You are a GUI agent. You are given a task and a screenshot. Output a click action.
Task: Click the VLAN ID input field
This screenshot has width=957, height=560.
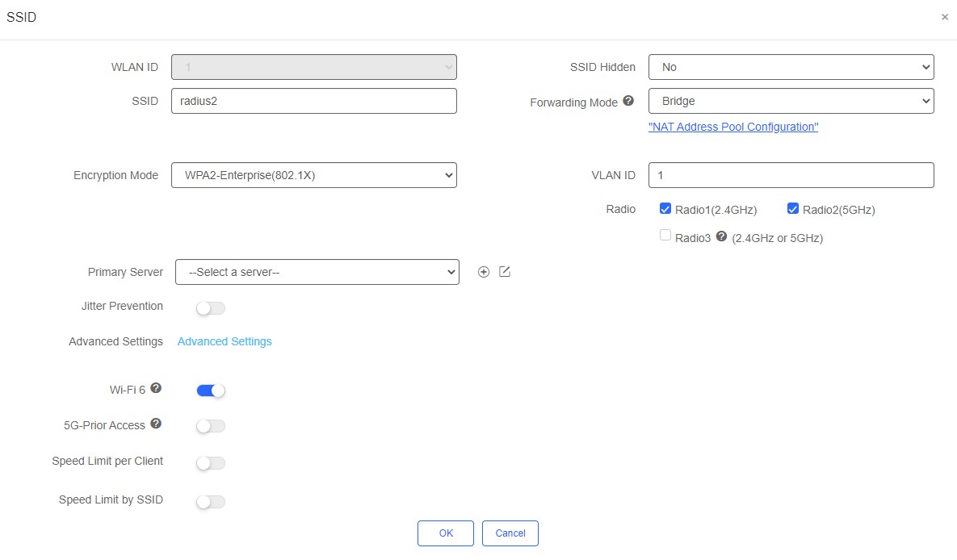(791, 175)
